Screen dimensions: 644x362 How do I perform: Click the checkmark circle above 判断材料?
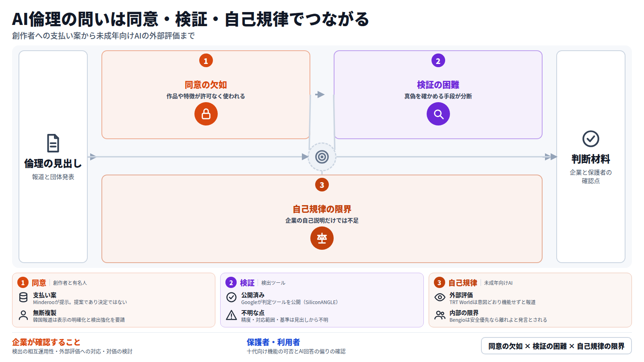(x=591, y=139)
